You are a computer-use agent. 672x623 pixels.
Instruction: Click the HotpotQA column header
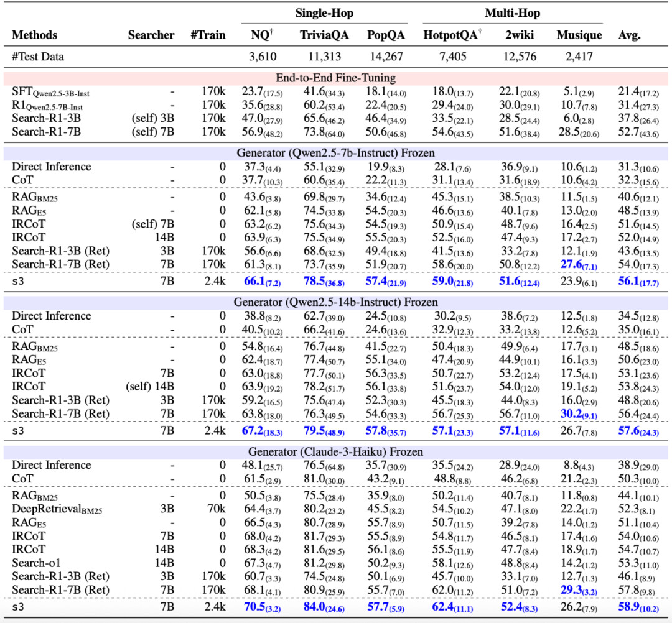(452, 35)
